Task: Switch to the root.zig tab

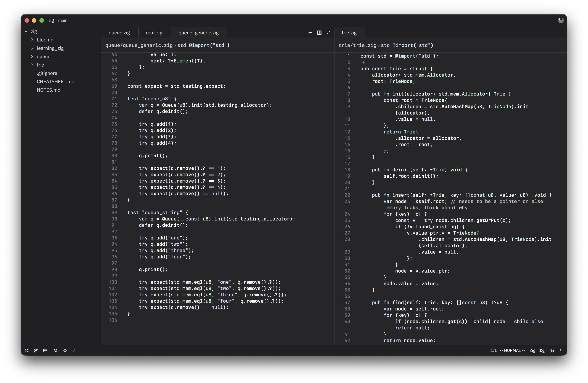Action: click(x=154, y=33)
